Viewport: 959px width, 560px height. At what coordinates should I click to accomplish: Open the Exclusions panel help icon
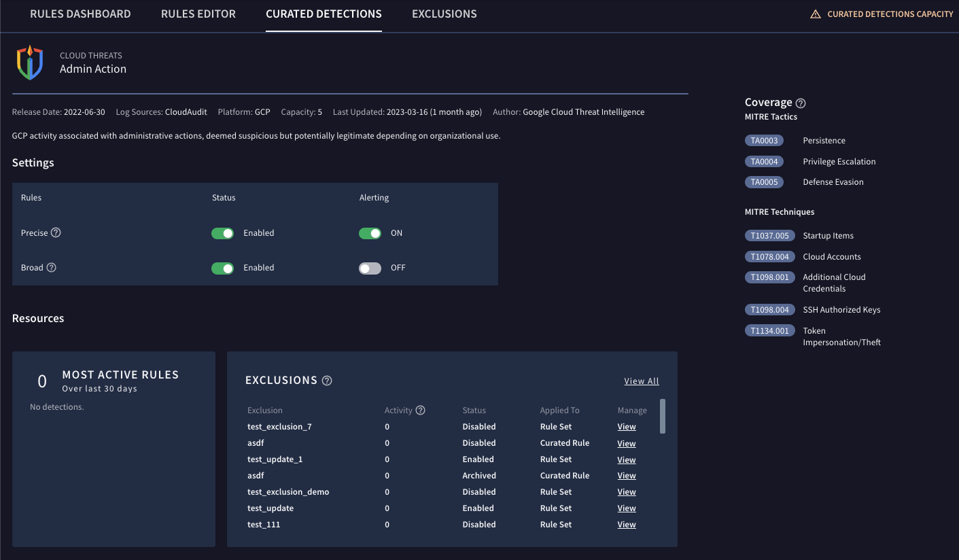pos(327,381)
